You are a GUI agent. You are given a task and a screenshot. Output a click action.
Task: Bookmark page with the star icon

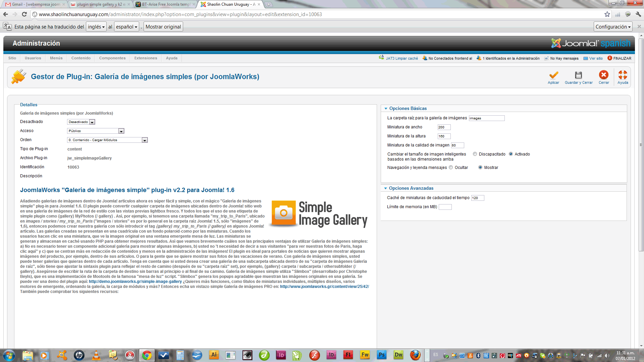(x=607, y=14)
